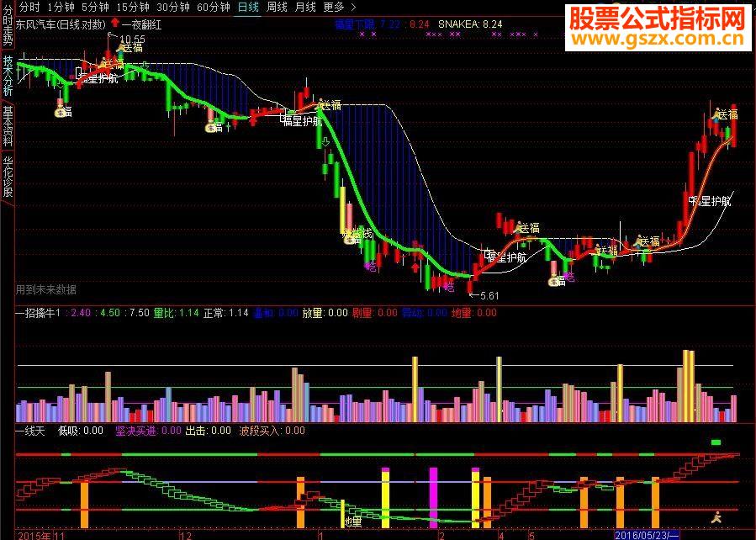
Task: Click the 一招擒牛1 indicator name
Action: [38, 313]
